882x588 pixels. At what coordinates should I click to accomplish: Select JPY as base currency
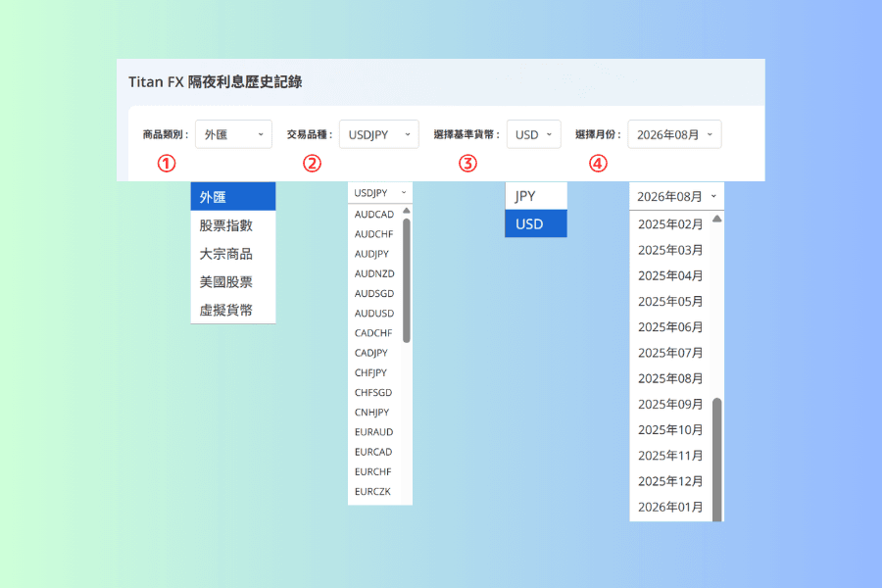tap(536, 196)
